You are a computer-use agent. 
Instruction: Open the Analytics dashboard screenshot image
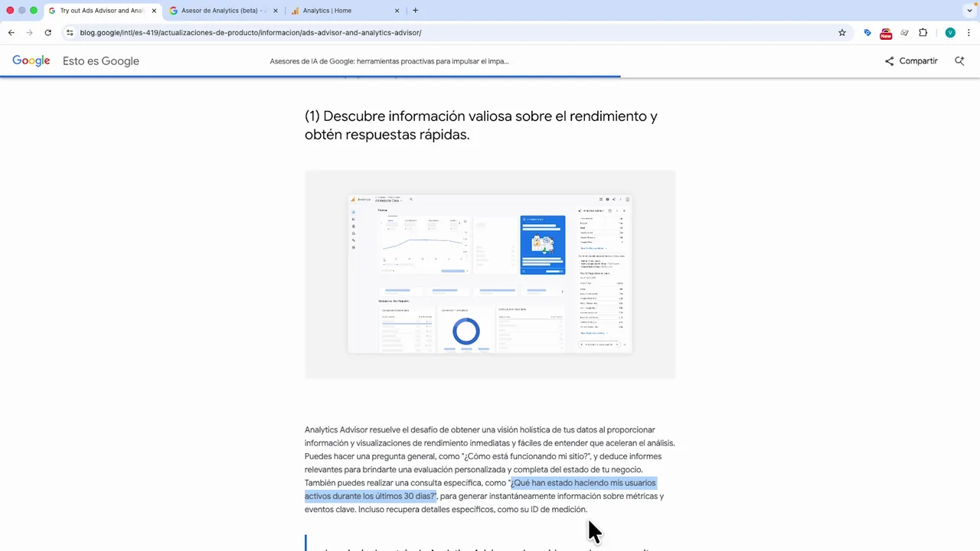[x=490, y=274]
